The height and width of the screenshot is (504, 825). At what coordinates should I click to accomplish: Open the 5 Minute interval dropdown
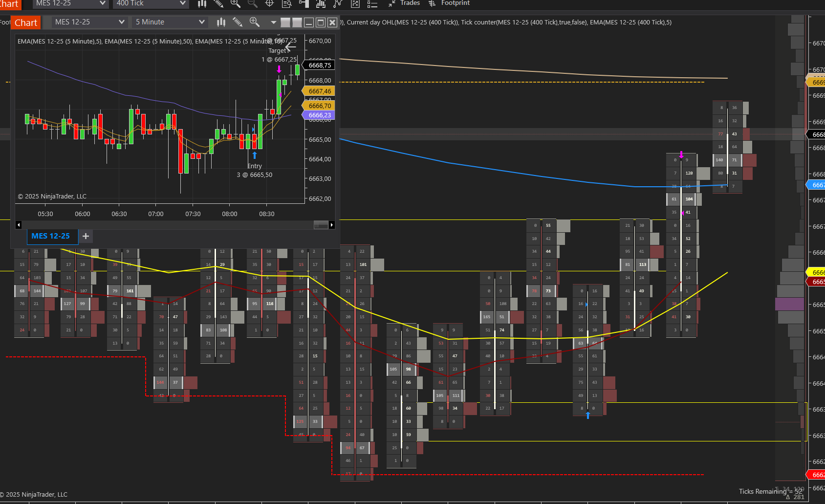coord(170,22)
